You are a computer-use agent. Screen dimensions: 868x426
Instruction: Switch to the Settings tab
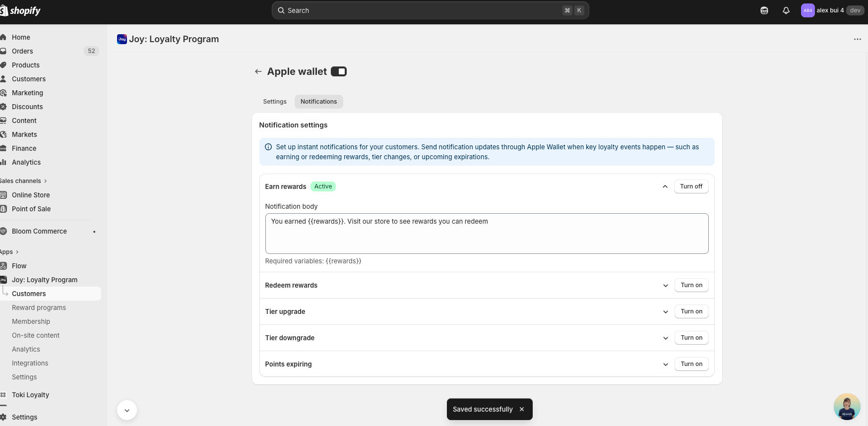[275, 102]
